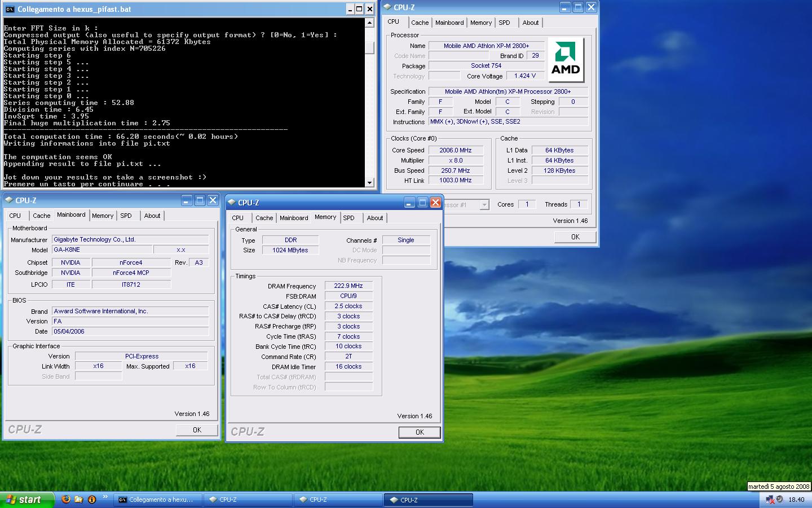The width and height of the screenshot is (812, 508).
Task: Click CPU-Z icon in processor window title
Action: (387, 7)
